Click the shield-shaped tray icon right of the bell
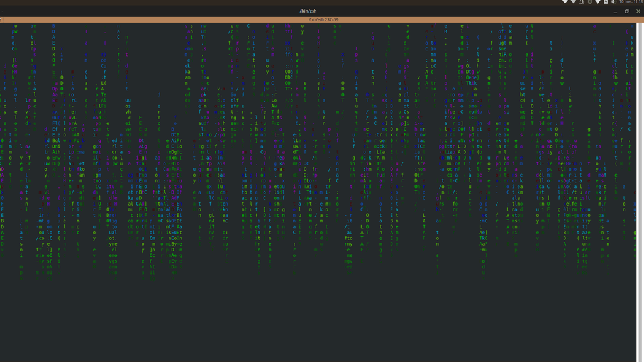The height and width of the screenshot is (362, 644). (x=590, y=3)
